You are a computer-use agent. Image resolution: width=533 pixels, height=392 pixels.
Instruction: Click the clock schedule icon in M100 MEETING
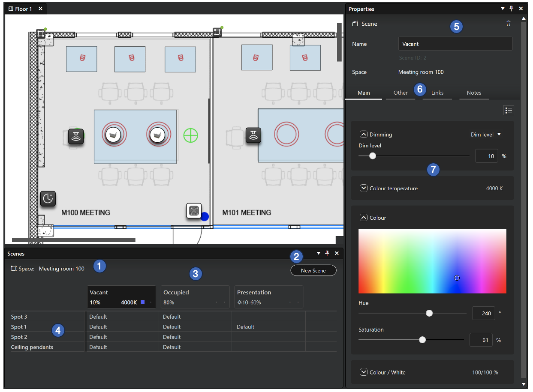point(48,198)
